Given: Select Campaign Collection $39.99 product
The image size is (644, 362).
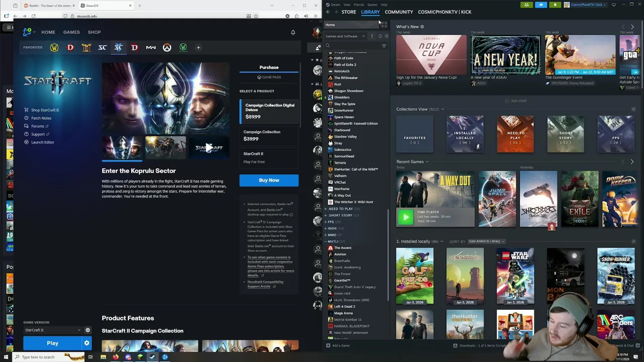Looking at the screenshot, I should click(269, 135).
